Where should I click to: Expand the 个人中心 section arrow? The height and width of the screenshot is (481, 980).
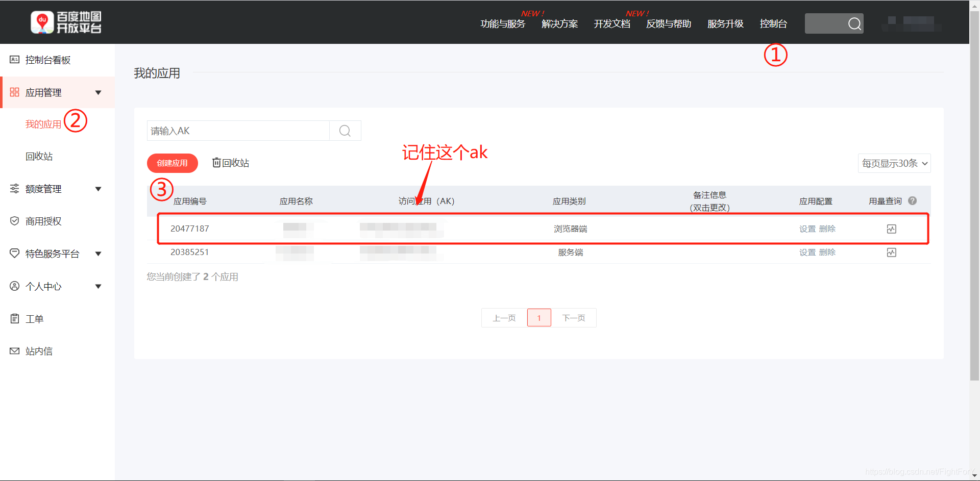tap(99, 286)
